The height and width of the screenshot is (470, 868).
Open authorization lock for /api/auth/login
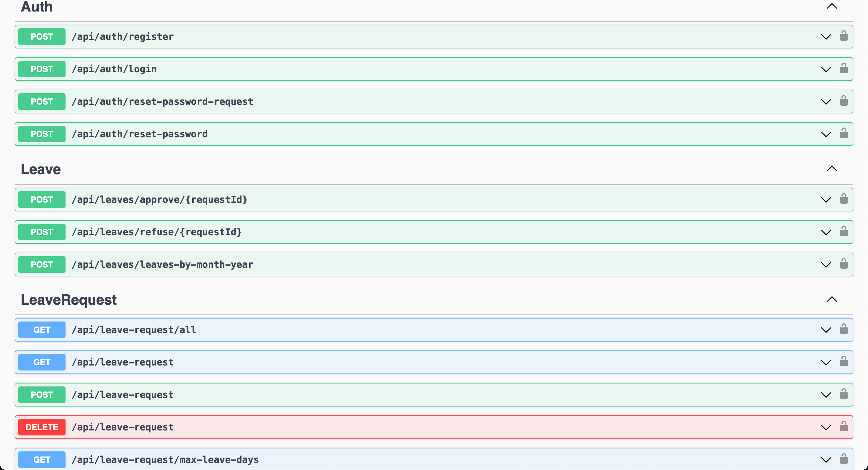point(844,69)
